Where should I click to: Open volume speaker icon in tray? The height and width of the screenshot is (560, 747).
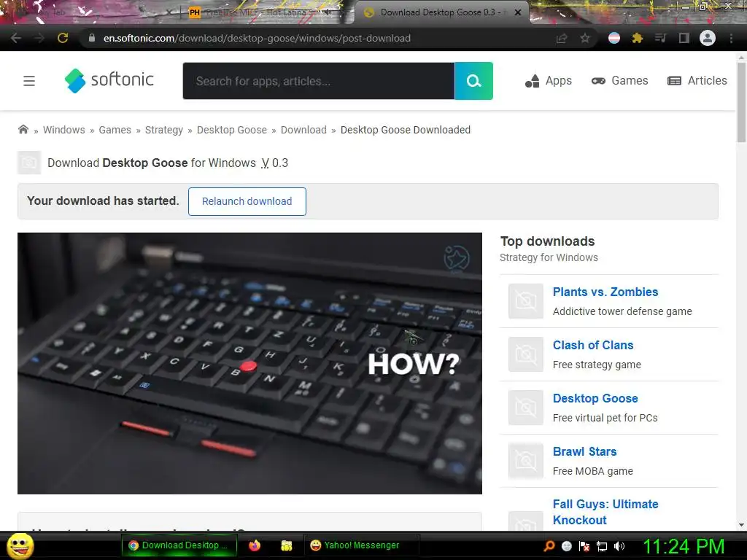619,546
